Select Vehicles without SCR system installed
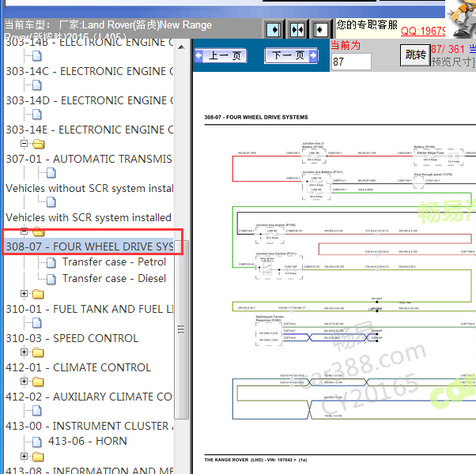 pos(89,188)
